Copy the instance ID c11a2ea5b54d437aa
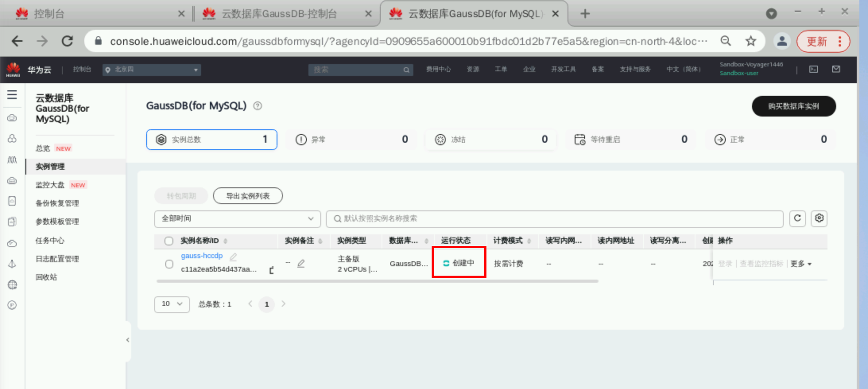The width and height of the screenshot is (868, 389). (271, 270)
